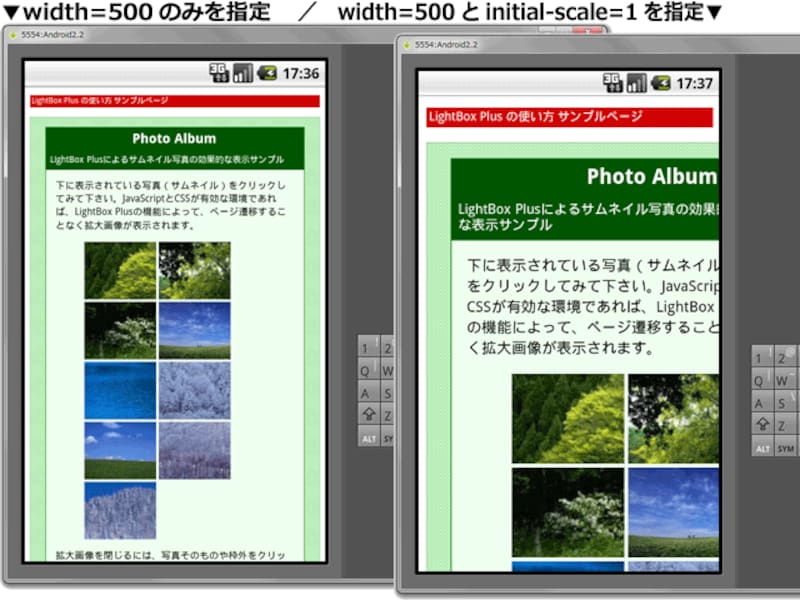Click the 3G icon in left emulator status bar
800x600 pixels.
(x=219, y=73)
